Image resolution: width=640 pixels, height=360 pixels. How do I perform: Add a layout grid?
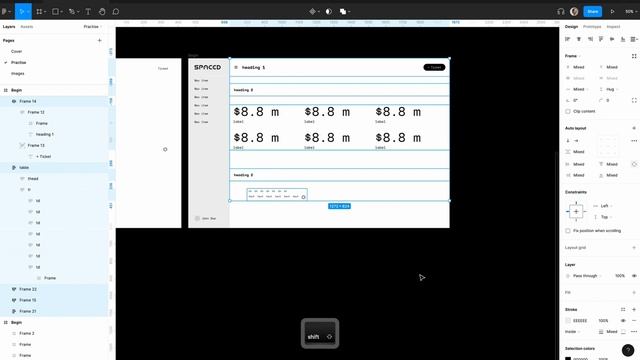[x=634, y=247]
